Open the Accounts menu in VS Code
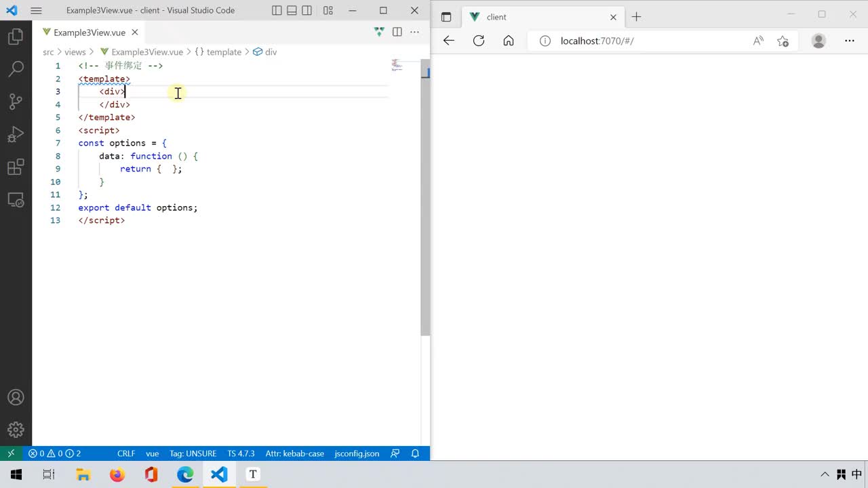 [16, 398]
